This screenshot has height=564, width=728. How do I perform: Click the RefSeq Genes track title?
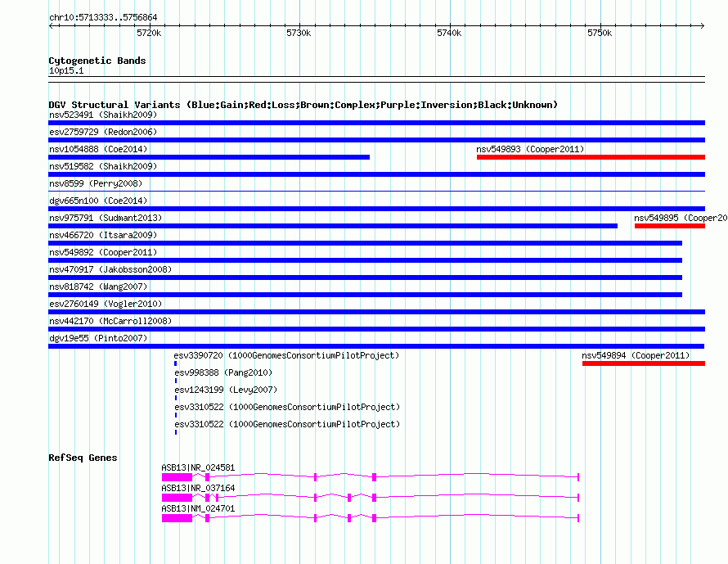click(83, 458)
